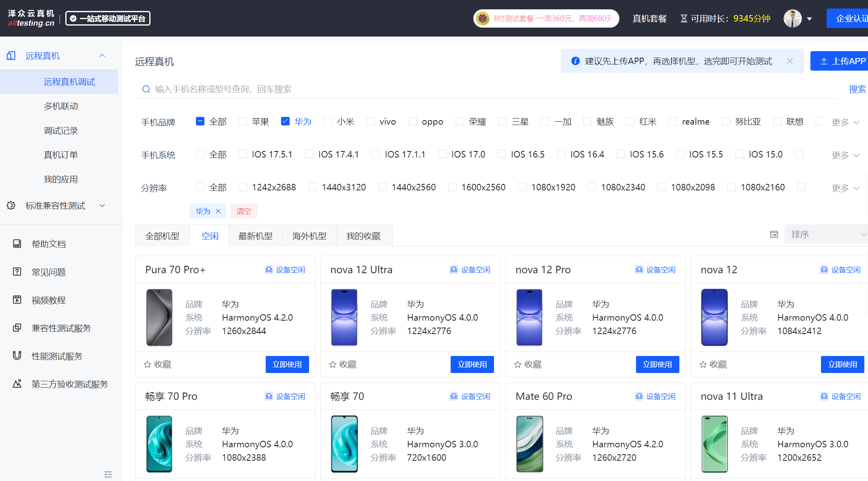Open 真机订单 in the sidebar

click(61, 155)
